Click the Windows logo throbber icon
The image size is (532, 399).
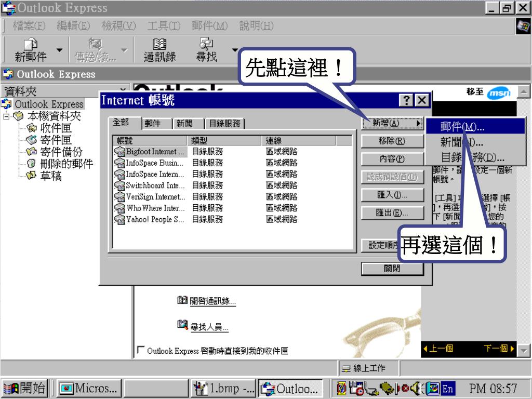coord(523,26)
